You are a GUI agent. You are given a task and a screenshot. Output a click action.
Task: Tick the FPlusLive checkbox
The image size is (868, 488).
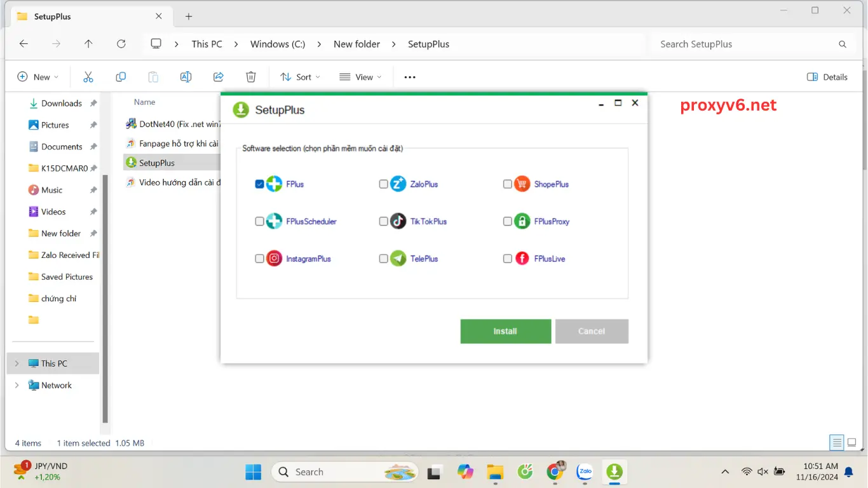[507, 259]
